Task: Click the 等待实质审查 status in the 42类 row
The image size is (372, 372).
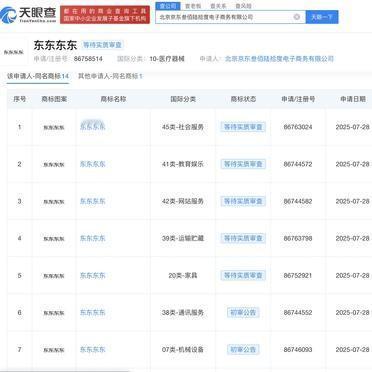Action: 243,201
